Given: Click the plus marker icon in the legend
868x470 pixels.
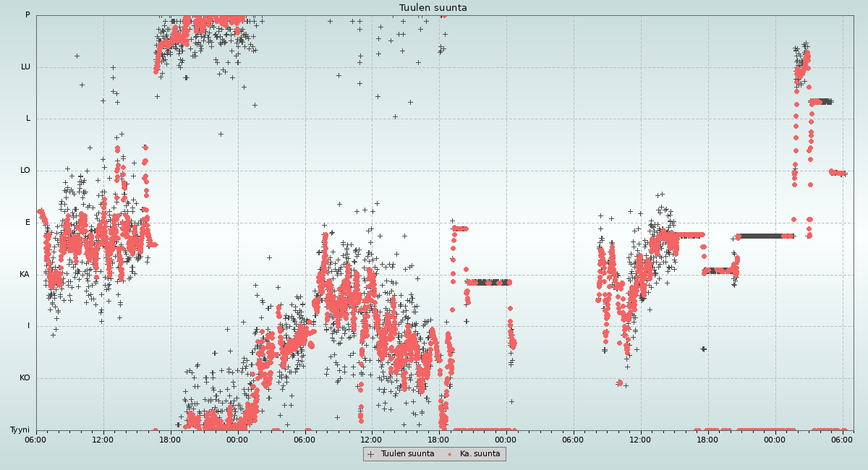Looking at the screenshot, I should click(x=371, y=454).
